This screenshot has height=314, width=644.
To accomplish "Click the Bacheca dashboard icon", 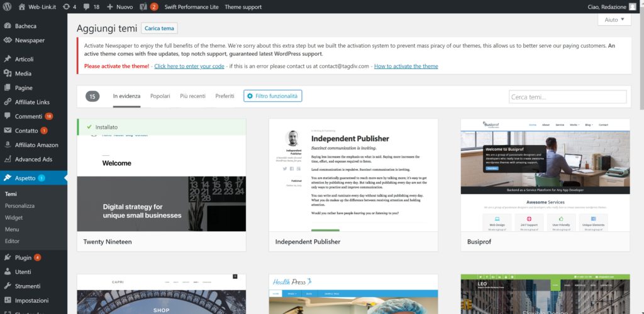I will tap(8, 26).
